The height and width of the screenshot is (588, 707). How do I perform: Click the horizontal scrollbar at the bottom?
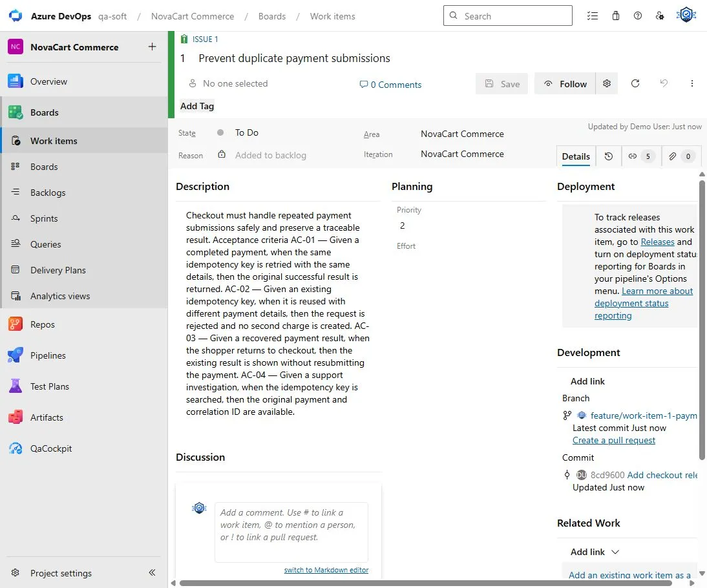click(x=426, y=583)
